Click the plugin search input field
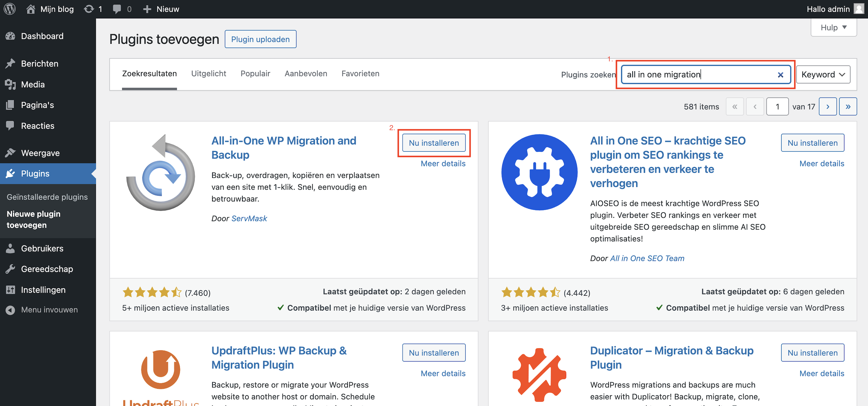Screen dimensions: 868x406 698,75
